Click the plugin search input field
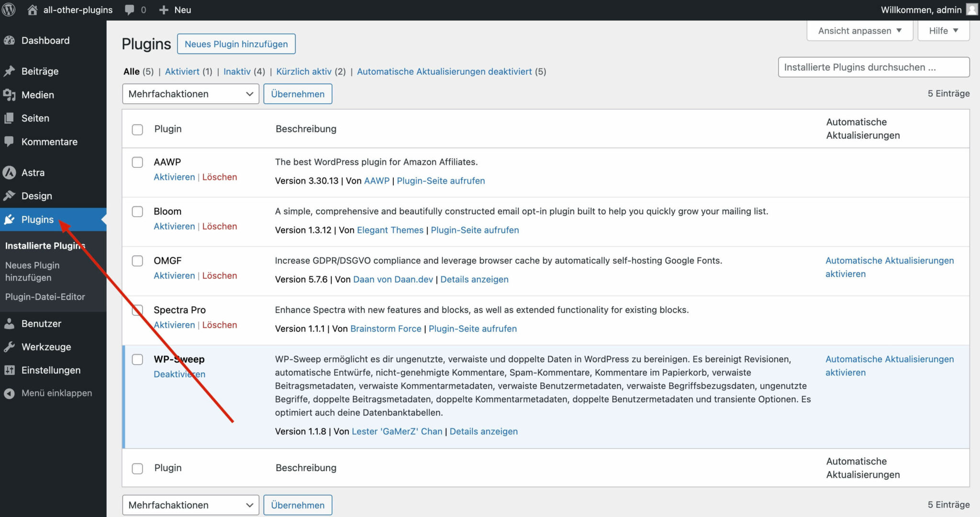 point(873,67)
